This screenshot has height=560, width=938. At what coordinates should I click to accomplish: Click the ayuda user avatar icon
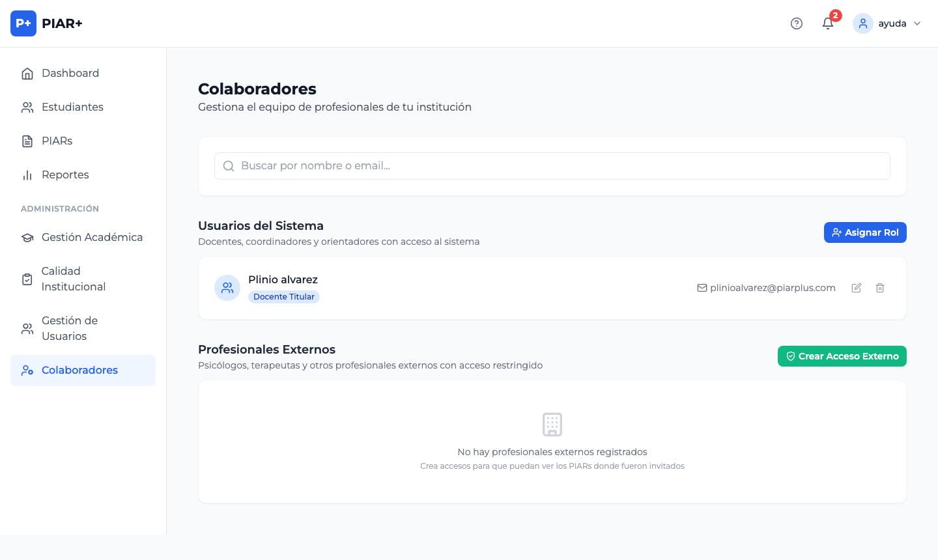(x=863, y=23)
